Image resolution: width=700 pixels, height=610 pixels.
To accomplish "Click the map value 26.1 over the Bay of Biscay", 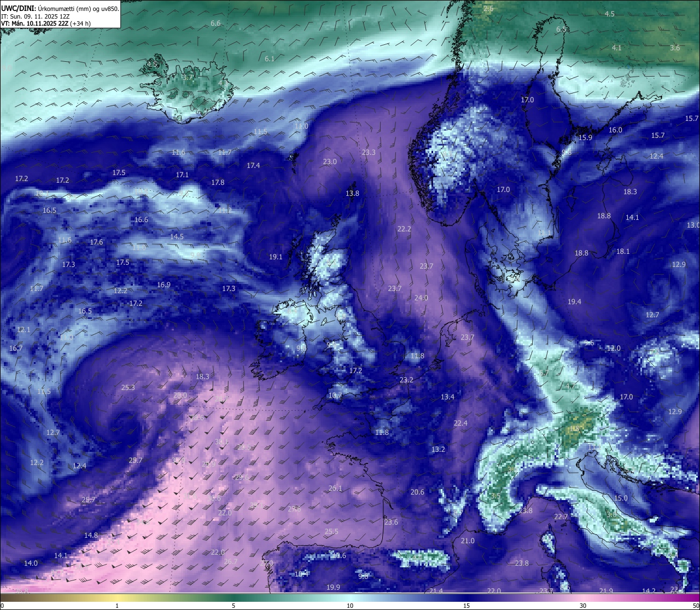I will [335, 489].
